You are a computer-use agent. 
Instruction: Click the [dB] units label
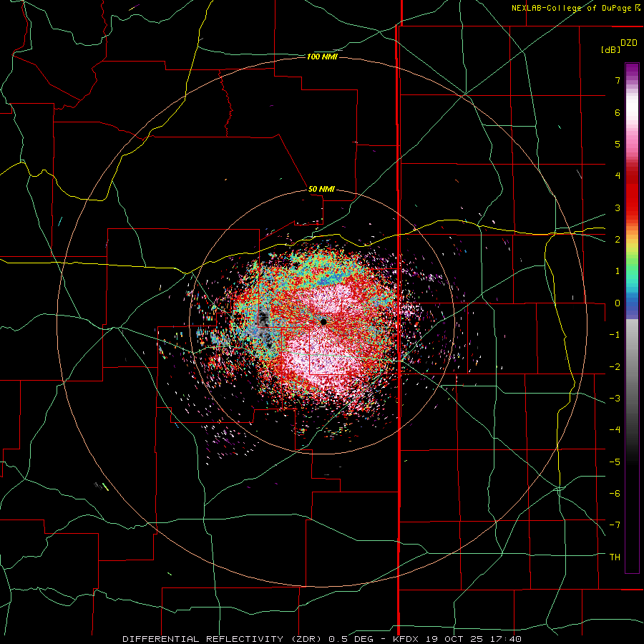pyautogui.click(x=611, y=50)
